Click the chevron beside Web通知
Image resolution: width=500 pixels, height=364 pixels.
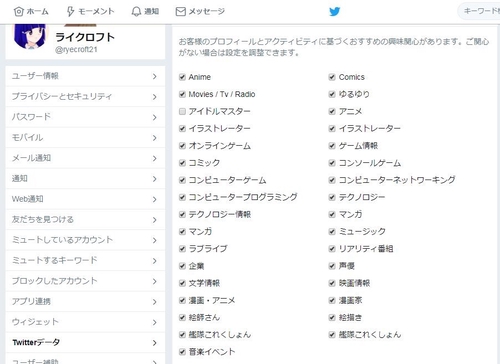pos(154,199)
